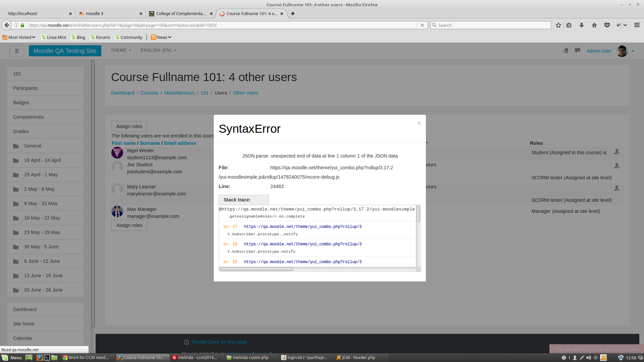
Task: Show bookmarks list icon
Action: pos(569,25)
